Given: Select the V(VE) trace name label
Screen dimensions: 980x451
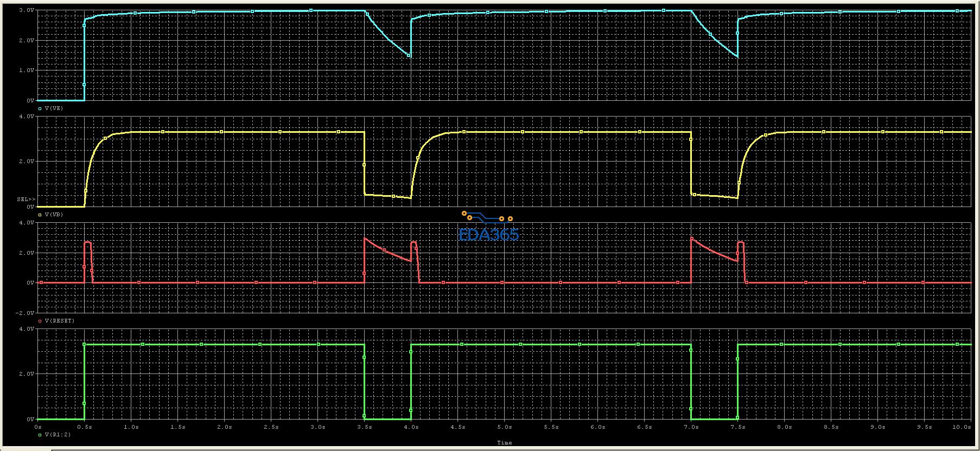Looking at the screenshot, I should point(54,108).
